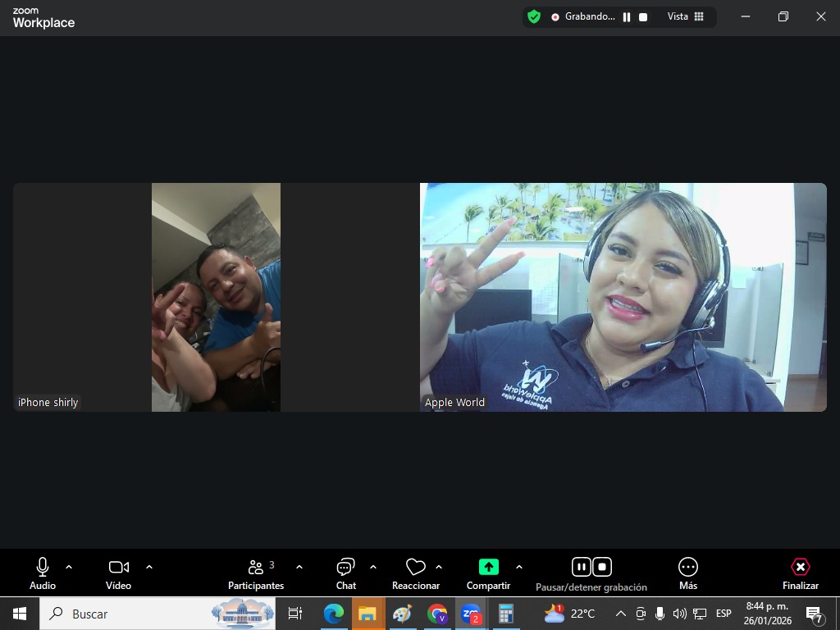Click the Windows taskbar Buscar search box
The image size is (840, 630).
click(131, 614)
